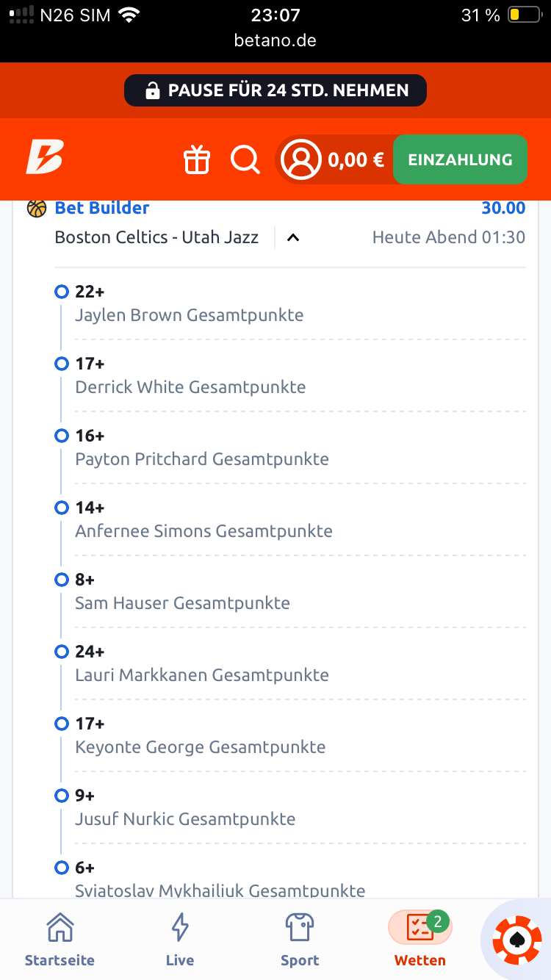The width and height of the screenshot is (551, 980).
Task: Open the user account profile icon
Action: point(301,159)
